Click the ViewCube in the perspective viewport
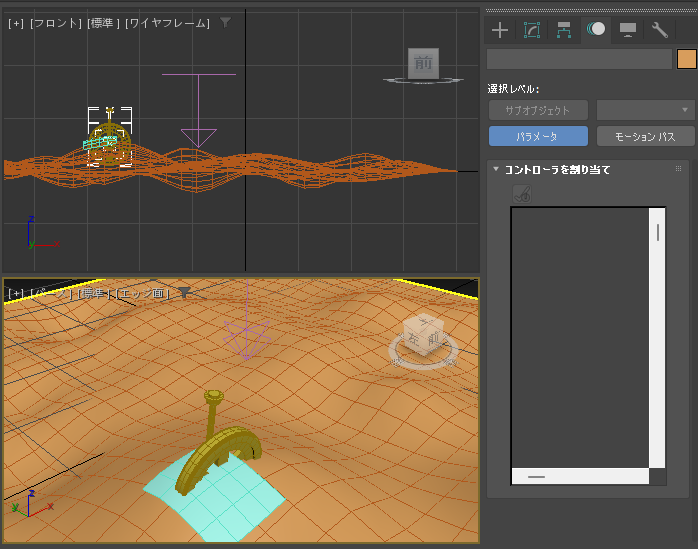This screenshot has width=698, height=549. tap(423, 336)
